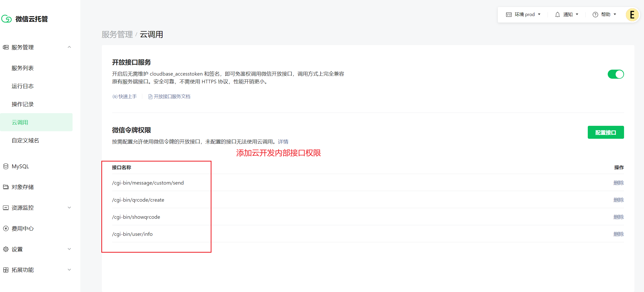Open 对象存储 from the sidebar icon
This screenshot has height=292, width=644.
(6, 187)
